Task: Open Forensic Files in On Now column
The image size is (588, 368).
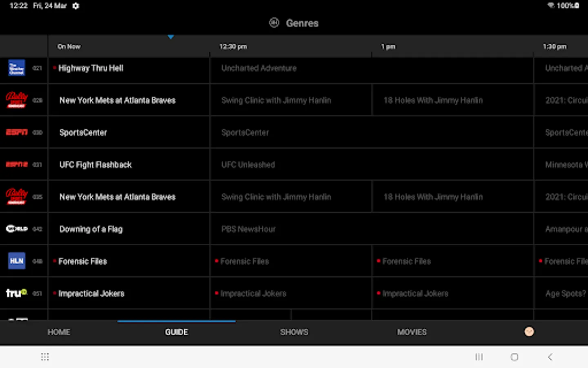Action: 129,261
